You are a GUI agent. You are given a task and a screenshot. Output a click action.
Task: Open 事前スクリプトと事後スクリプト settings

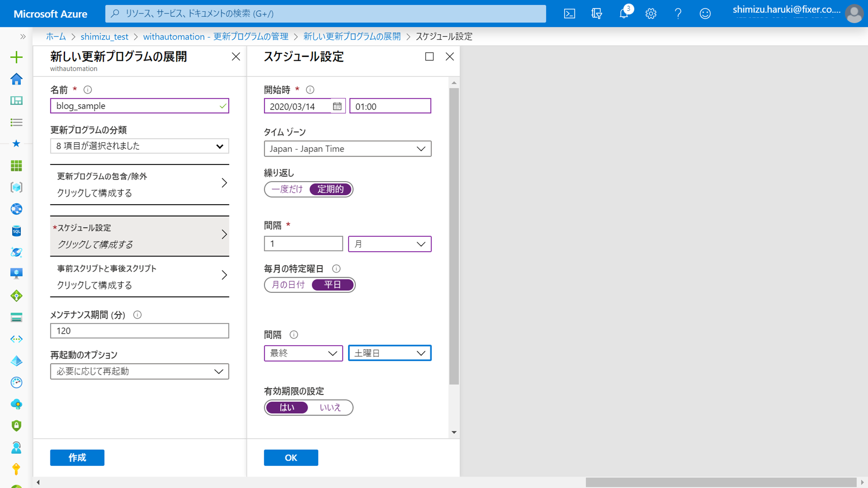pyautogui.click(x=139, y=277)
